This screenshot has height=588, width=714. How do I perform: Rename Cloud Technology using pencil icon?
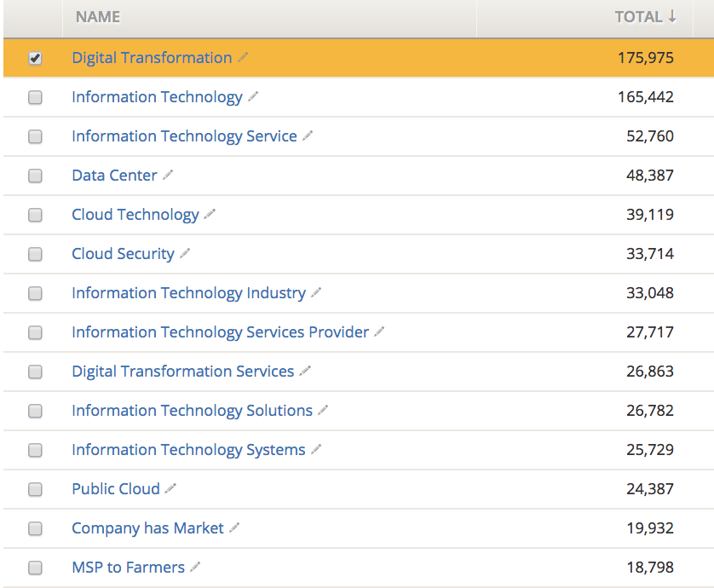click(210, 215)
